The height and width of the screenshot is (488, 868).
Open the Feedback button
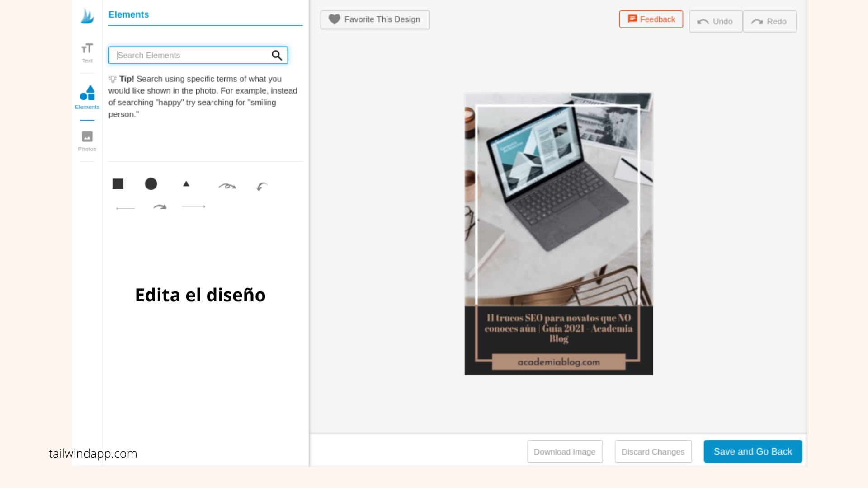(x=651, y=19)
